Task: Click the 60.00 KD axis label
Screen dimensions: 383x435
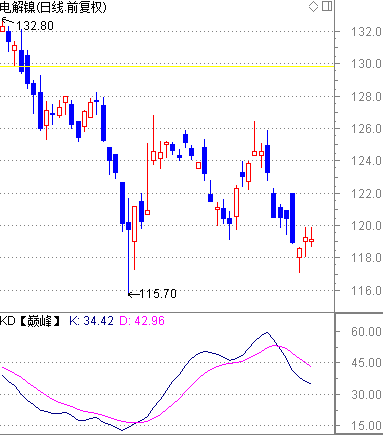Action: 366,332
